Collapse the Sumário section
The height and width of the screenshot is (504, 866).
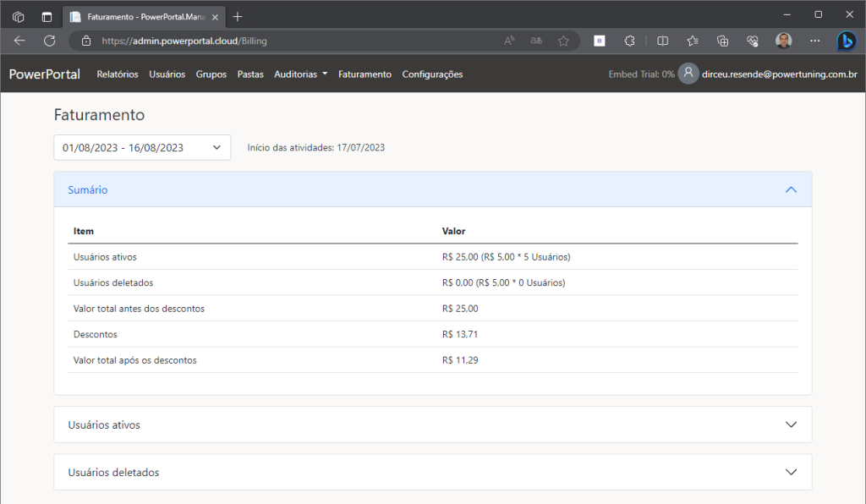pos(791,190)
